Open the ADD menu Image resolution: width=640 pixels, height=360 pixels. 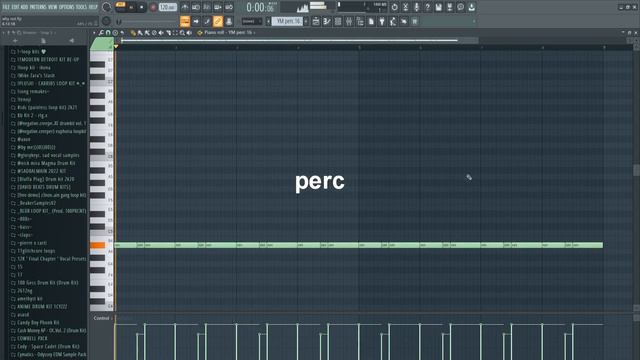[x=24, y=7]
